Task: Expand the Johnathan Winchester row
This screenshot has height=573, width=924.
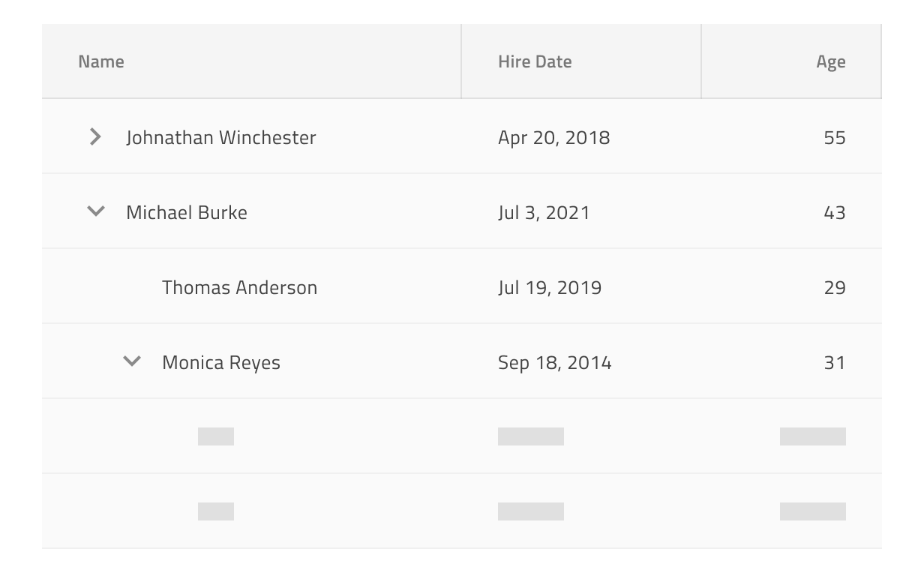Action: coord(95,136)
